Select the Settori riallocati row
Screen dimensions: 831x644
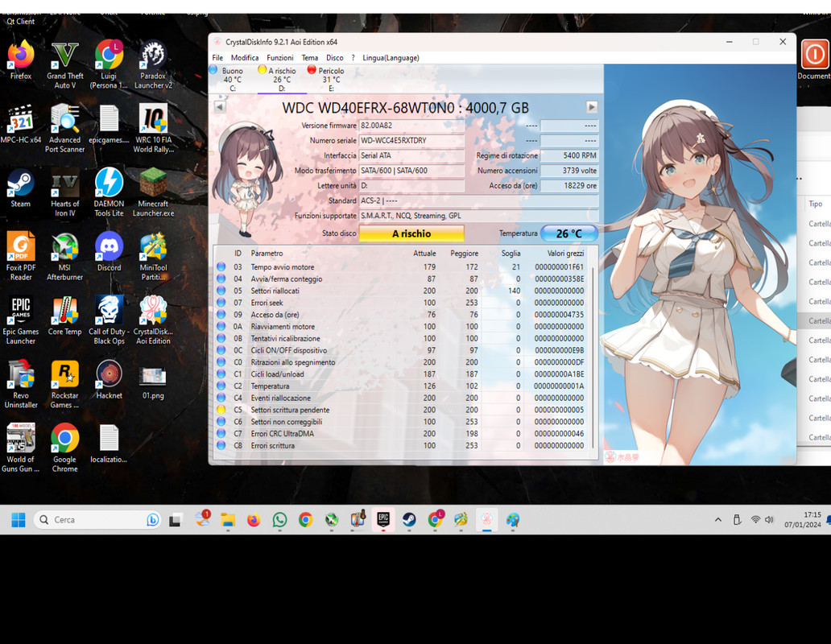coord(403,291)
